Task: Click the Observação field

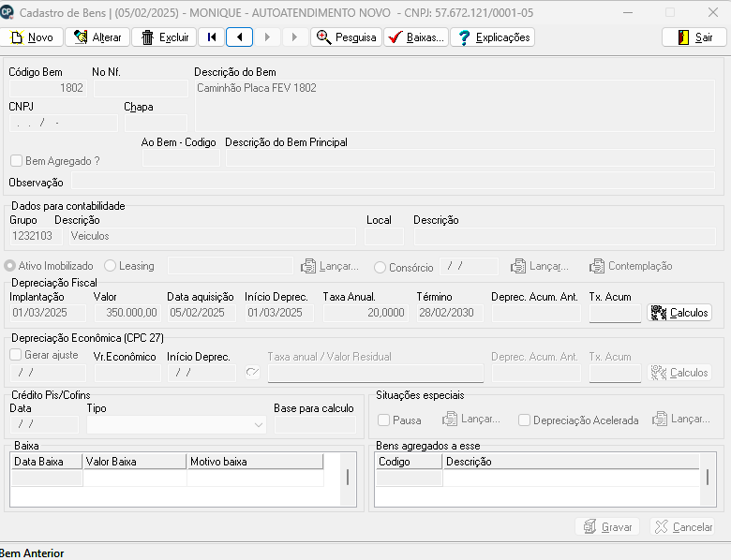Action: coord(393,181)
